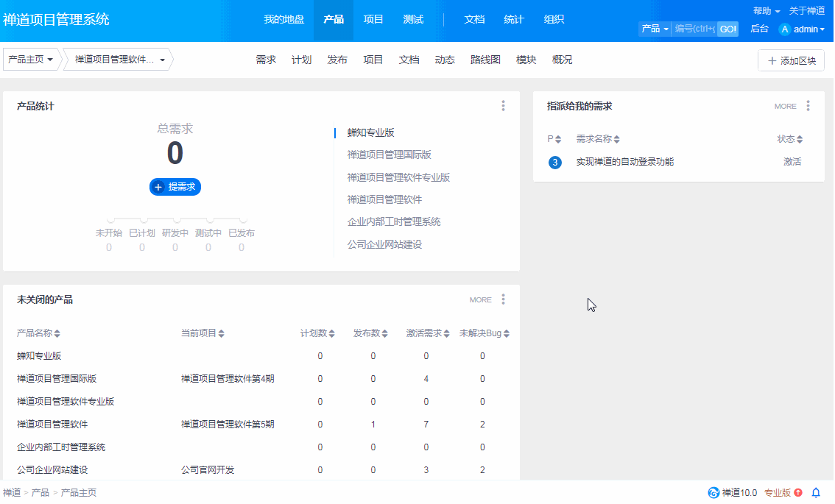Open the 路线图 submenu tab

[485, 60]
